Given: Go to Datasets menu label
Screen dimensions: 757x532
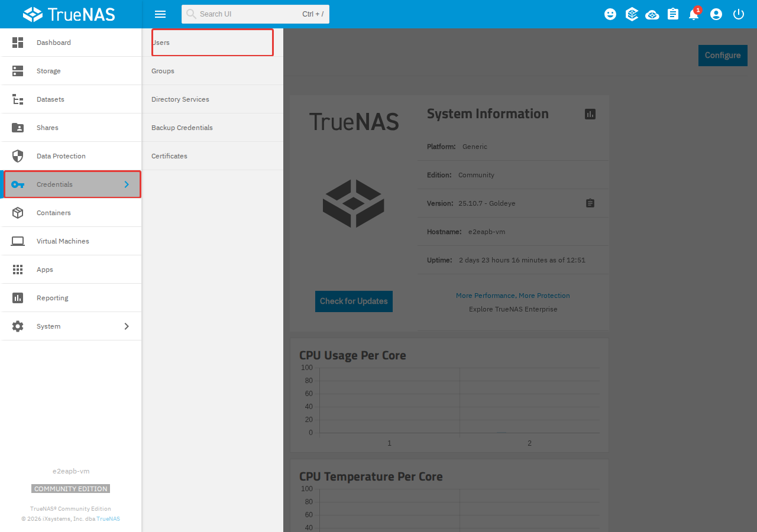Looking at the screenshot, I should click(x=50, y=99).
